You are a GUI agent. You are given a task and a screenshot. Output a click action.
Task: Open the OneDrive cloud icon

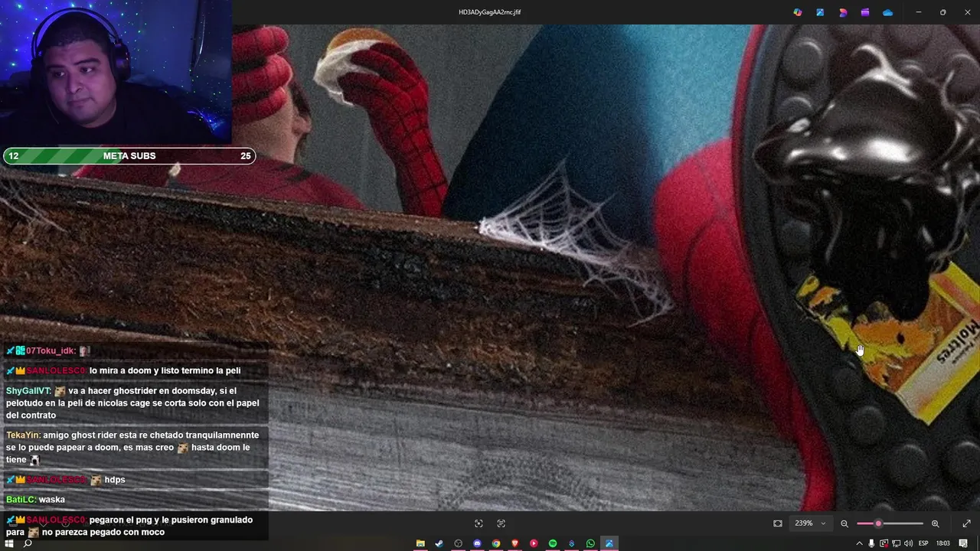(887, 12)
